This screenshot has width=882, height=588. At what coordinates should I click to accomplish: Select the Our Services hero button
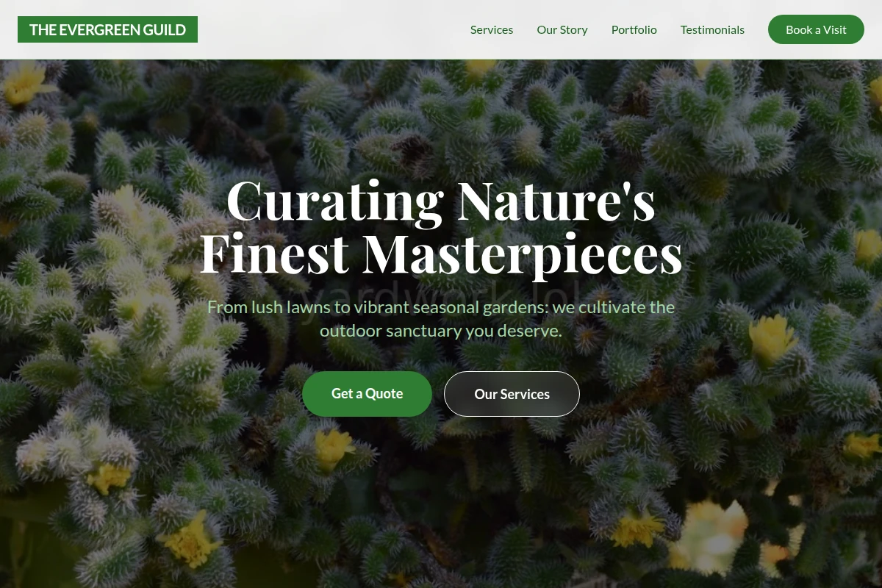pyautogui.click(x=512, y=394)
